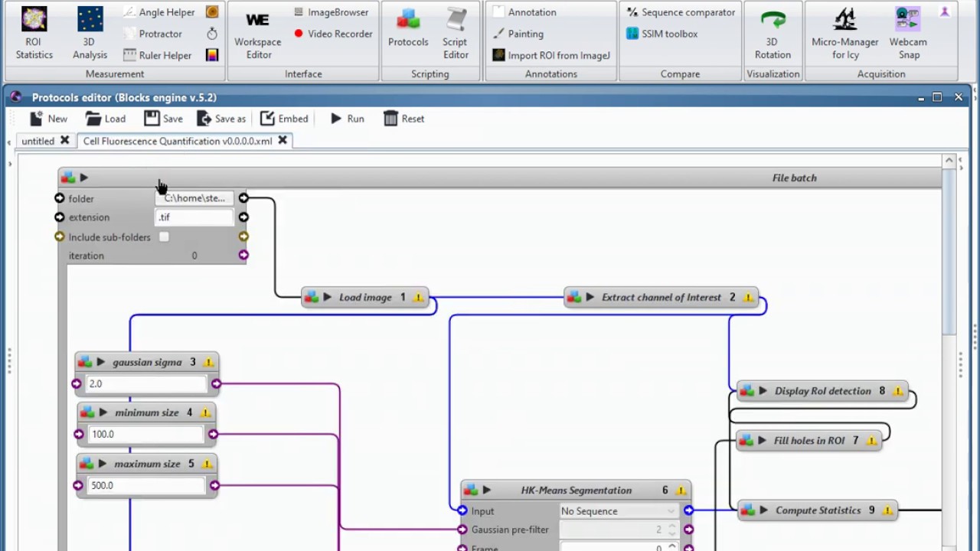Select the Annotation tool
This screenshot has height=551, width=980.
(x=524, y=12)
